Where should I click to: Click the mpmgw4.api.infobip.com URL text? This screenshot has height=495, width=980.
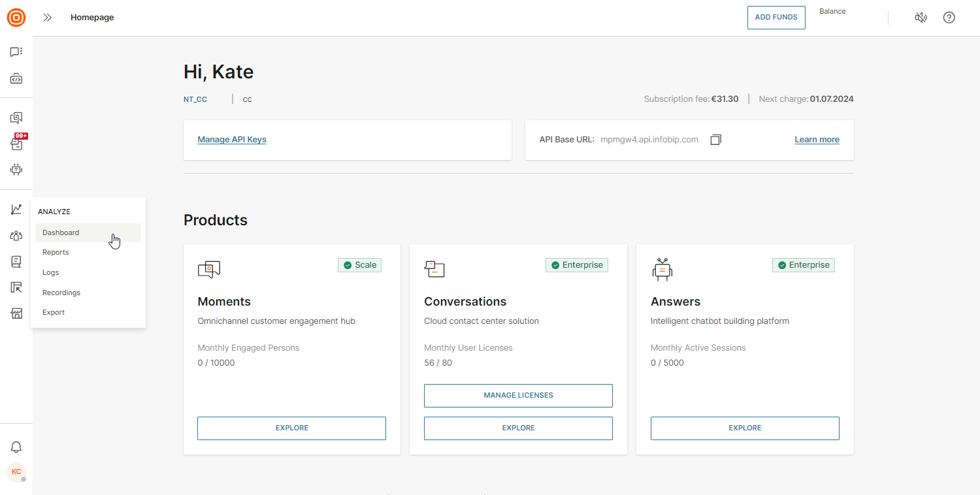click(649, 140)
